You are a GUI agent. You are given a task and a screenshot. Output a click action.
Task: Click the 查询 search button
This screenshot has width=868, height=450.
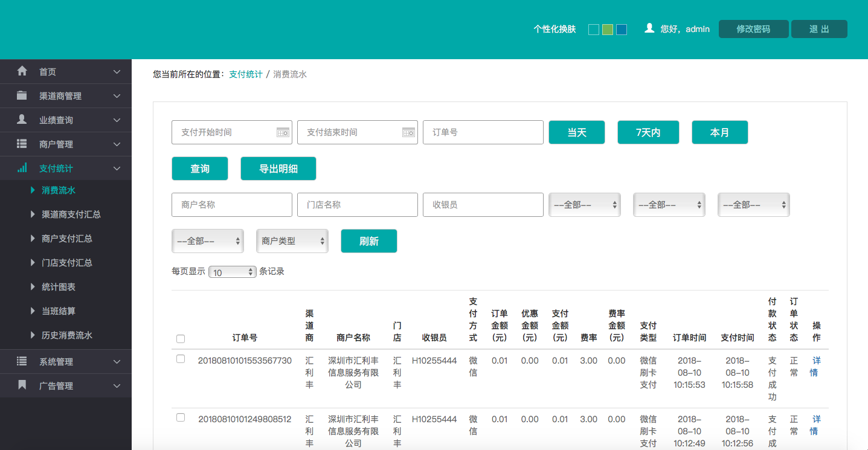point(200,169)
